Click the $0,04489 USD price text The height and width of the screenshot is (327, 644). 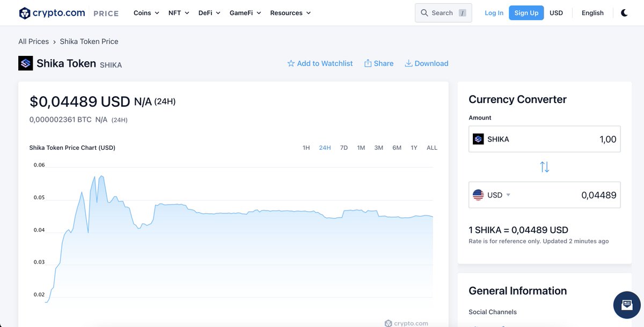pyautogui.click(x=80, y=101)
